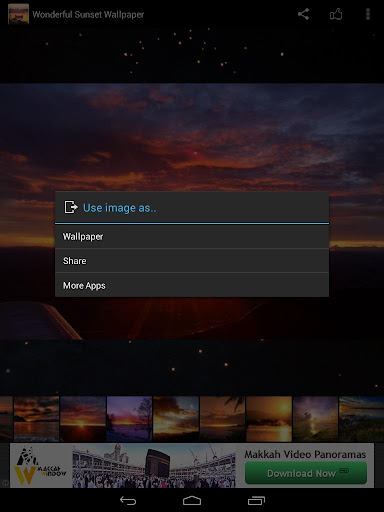Choose Wallpaper in the dialog
The height and width of the screenshot is (512, 384).
[192, 237]
